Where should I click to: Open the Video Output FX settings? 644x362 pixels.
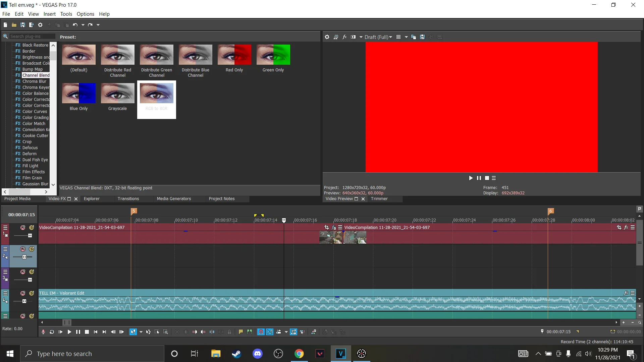tap(345, 37)
